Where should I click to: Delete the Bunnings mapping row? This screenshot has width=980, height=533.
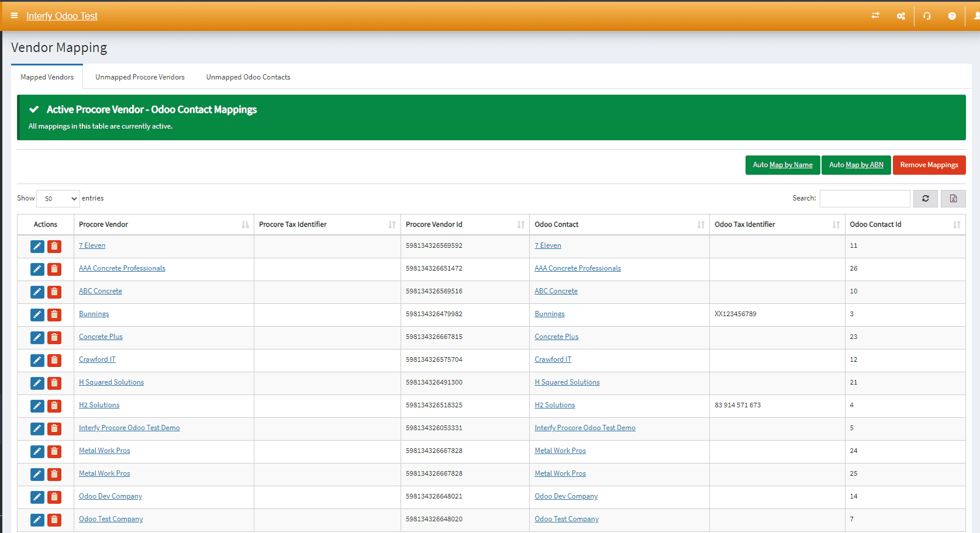(54, 315)
